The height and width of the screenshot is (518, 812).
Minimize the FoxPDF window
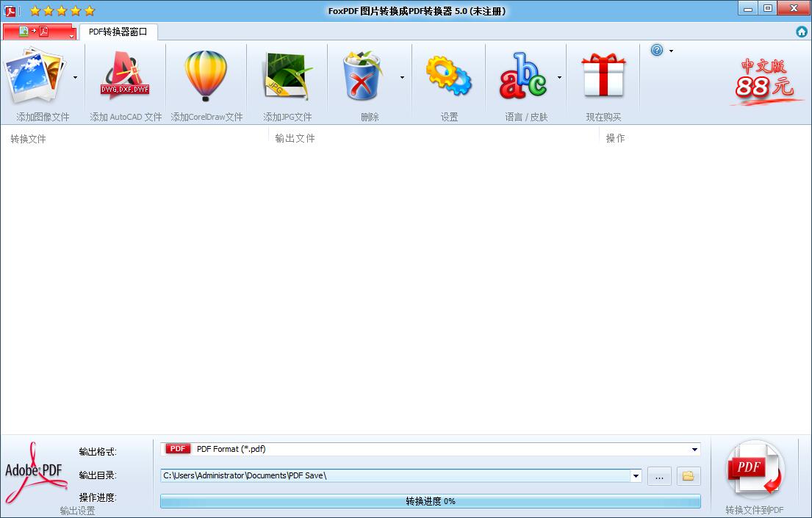coord(748,8)
